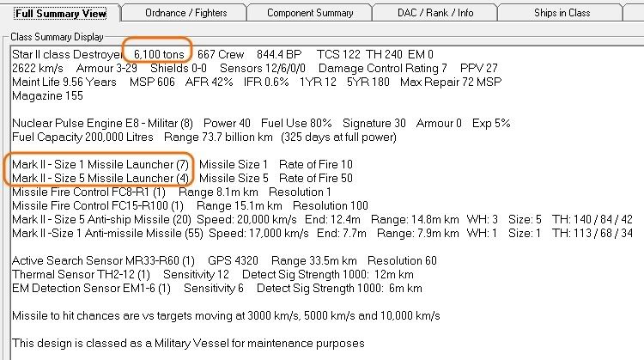644x360 pixels.
Task: Click the EM Detection Sensor EM1-6 line
Action: click(x=217, y=289)
